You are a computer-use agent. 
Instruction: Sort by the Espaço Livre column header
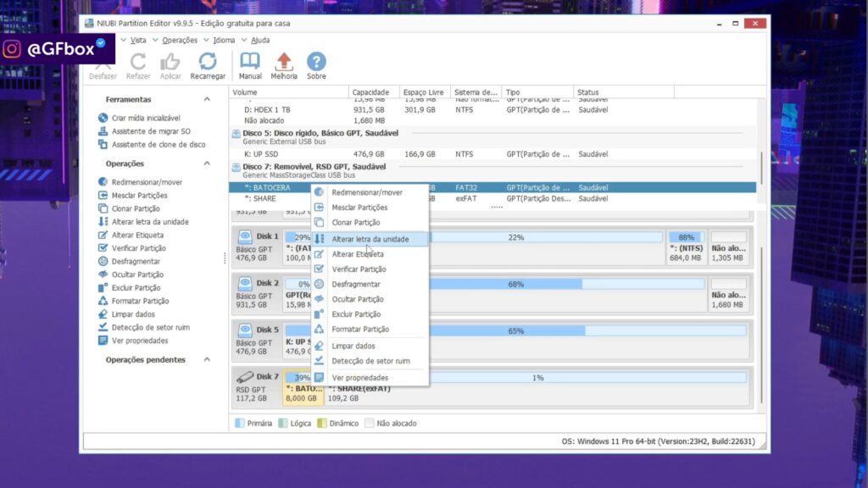[x=425, y=92]
